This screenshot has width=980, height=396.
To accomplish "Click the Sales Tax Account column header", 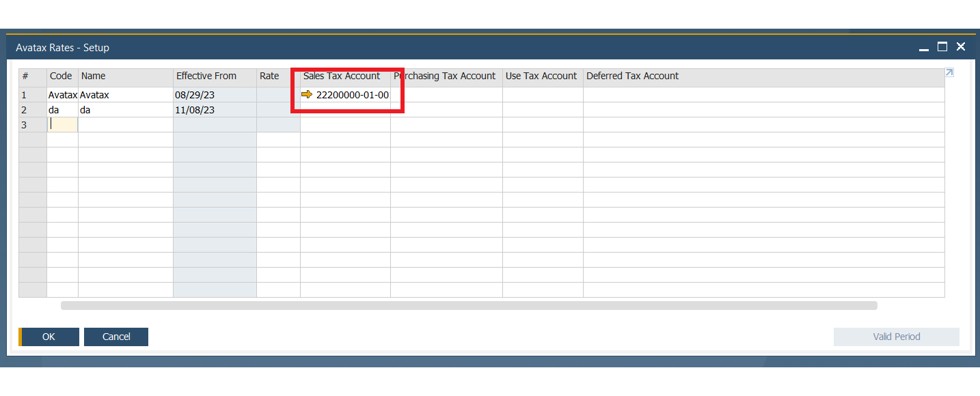I will pos(345,76).
